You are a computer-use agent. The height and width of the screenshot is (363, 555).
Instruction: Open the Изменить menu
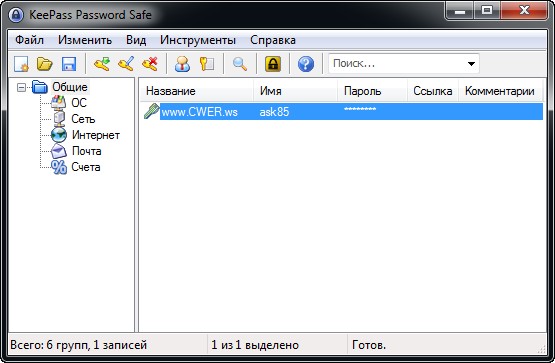click(x=85, y=40)
